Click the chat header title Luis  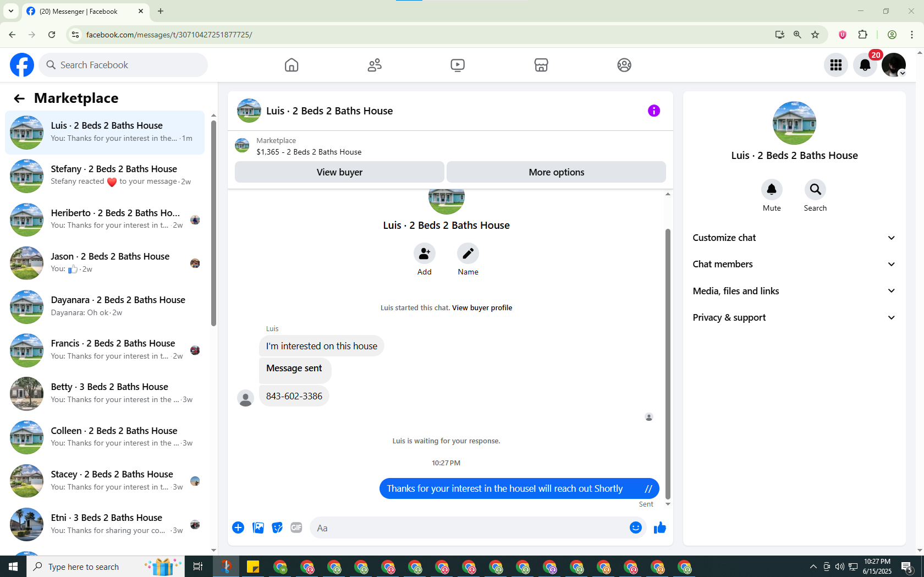(329, 111)
